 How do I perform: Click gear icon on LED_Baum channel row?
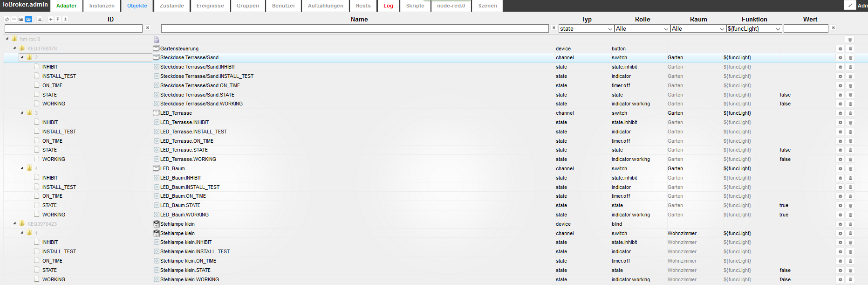tap(841, 169)
